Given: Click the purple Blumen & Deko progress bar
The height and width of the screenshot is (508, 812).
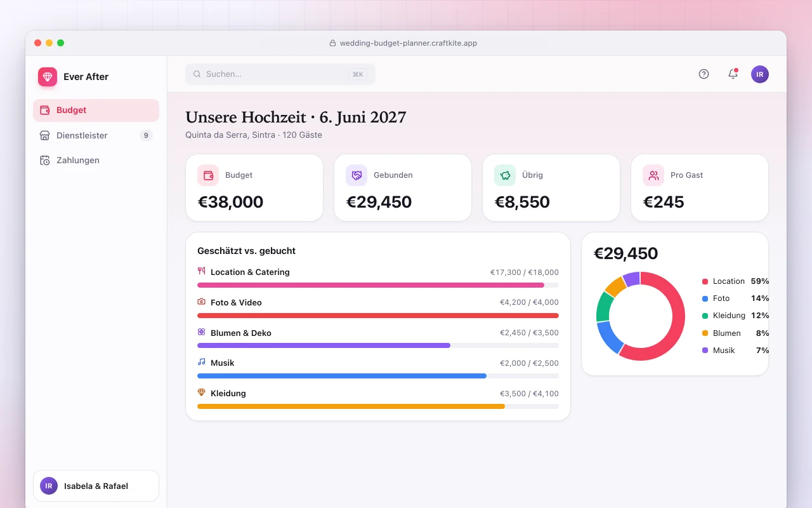Looking at the screenshot, I should (x=324, y=345).
